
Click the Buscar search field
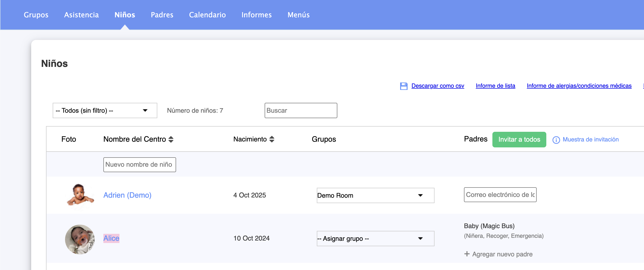pos(300,110)
